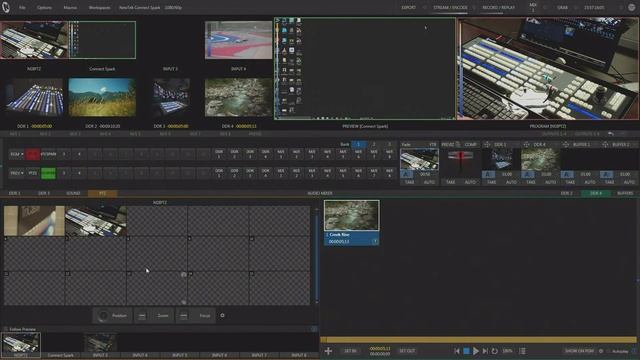Select the second PTZ preset thumbnail
The width and height of the screenshot is (640, 360).
pos(96,221)
